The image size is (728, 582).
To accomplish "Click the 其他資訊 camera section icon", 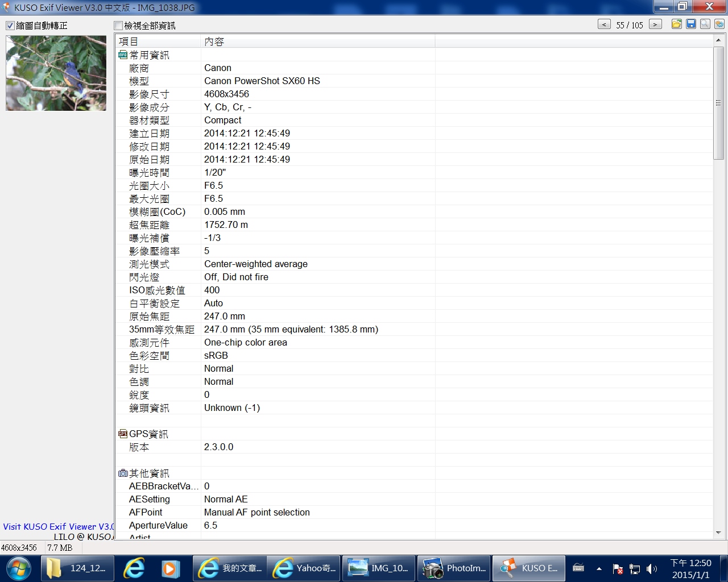I will [123, 473].
